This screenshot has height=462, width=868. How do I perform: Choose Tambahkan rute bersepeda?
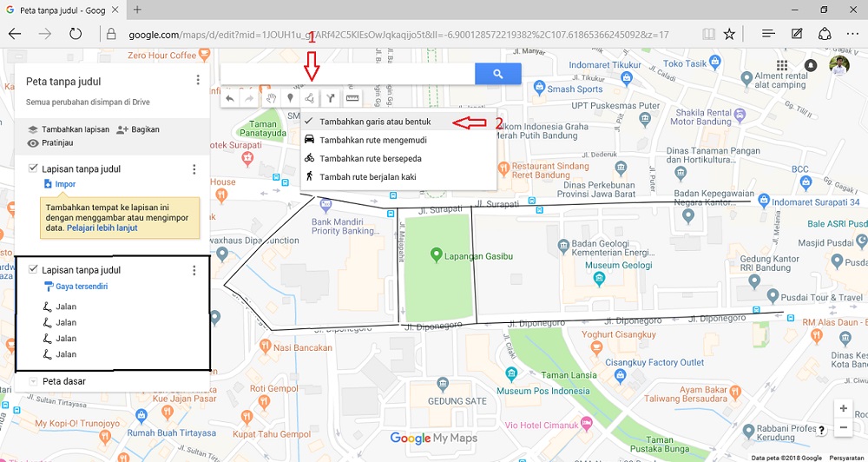(x=398, y=158)
